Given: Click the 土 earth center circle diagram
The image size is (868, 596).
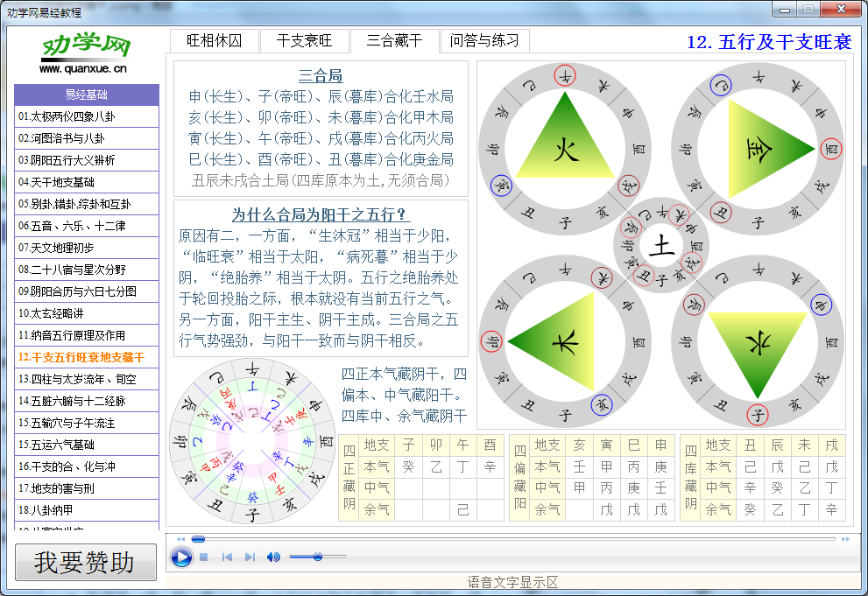Looking at the screenshot, I should coord(662,246).
